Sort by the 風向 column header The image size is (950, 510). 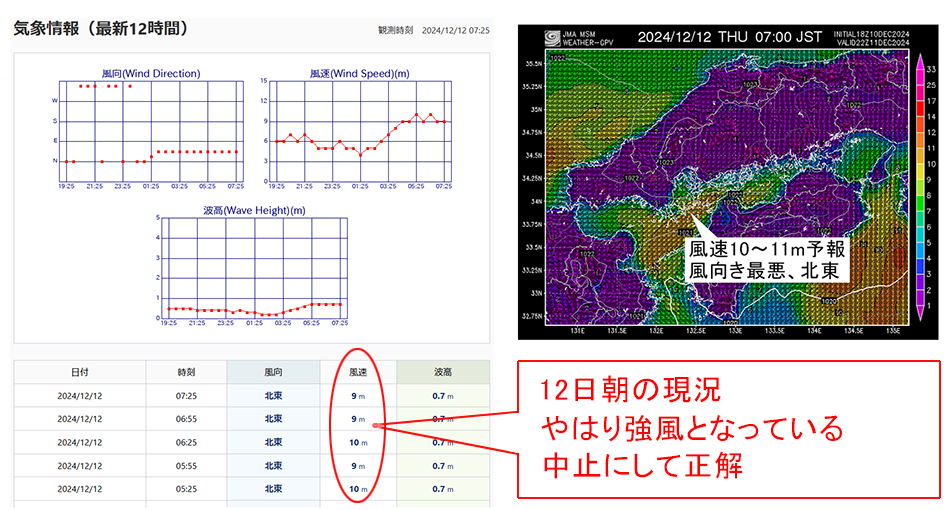(x=273, y=372)
